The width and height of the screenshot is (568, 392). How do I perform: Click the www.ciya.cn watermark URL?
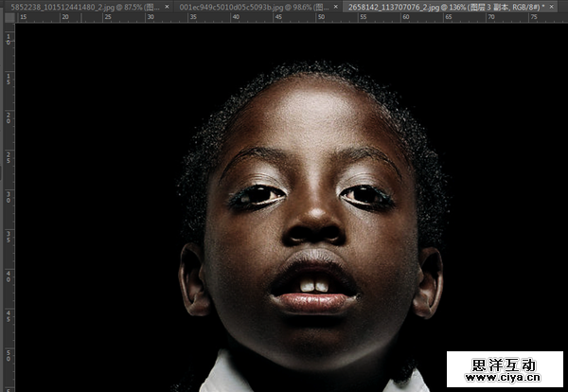505,381
